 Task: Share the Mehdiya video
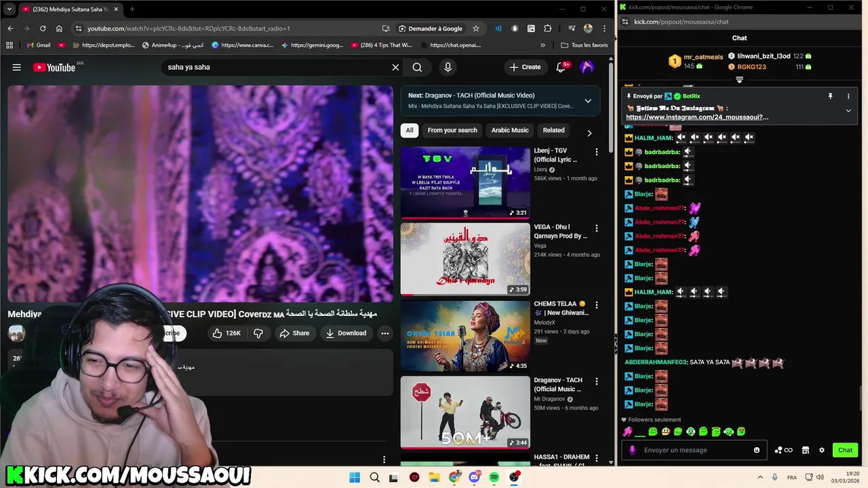(294, 333)
